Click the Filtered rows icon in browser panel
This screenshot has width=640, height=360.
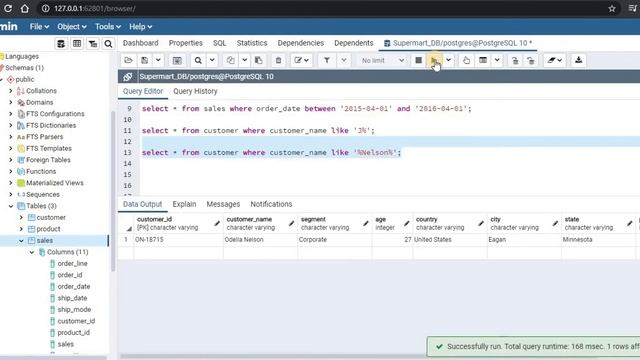coord(93,43)
